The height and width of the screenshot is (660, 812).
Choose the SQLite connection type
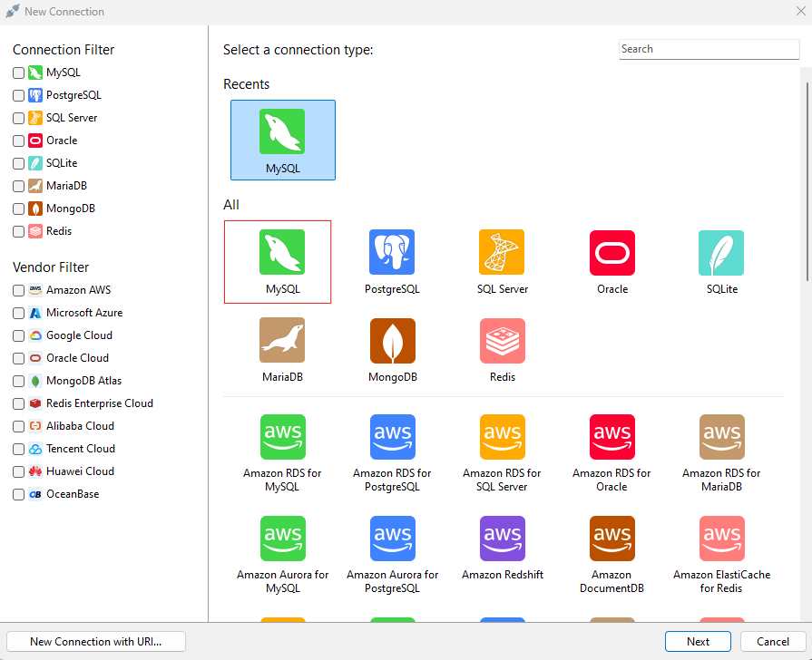[x=722, y=262]
